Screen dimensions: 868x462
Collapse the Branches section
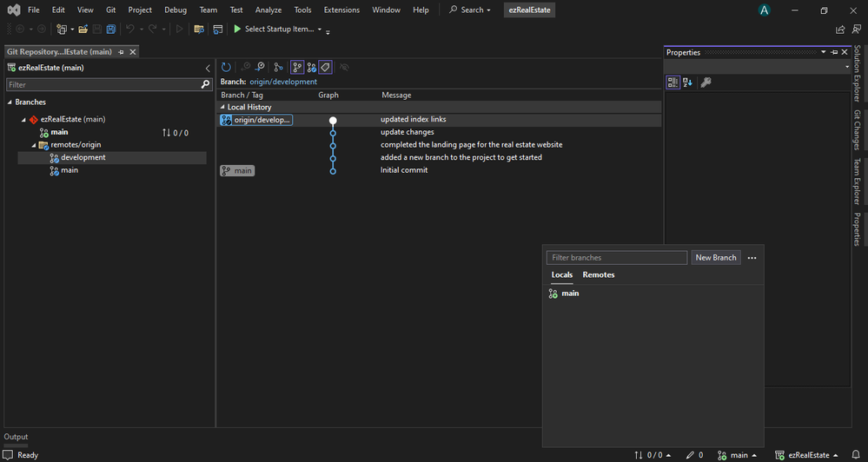pyautogui.click(x=10, y=102)
